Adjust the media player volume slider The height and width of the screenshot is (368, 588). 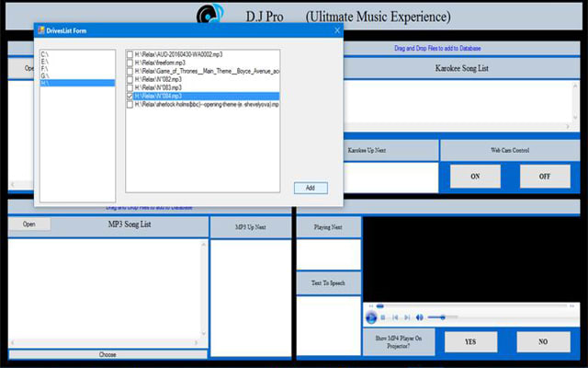(x=443, y=317)
